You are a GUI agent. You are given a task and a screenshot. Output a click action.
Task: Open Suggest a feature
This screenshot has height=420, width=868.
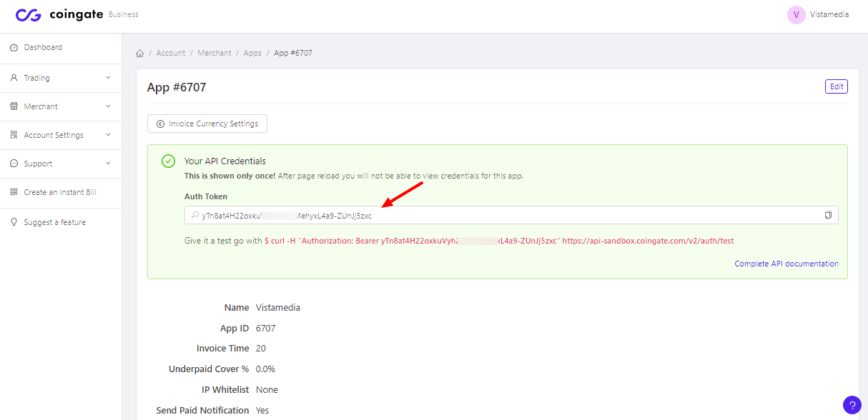pyautogui.click(x=54, y=222)
